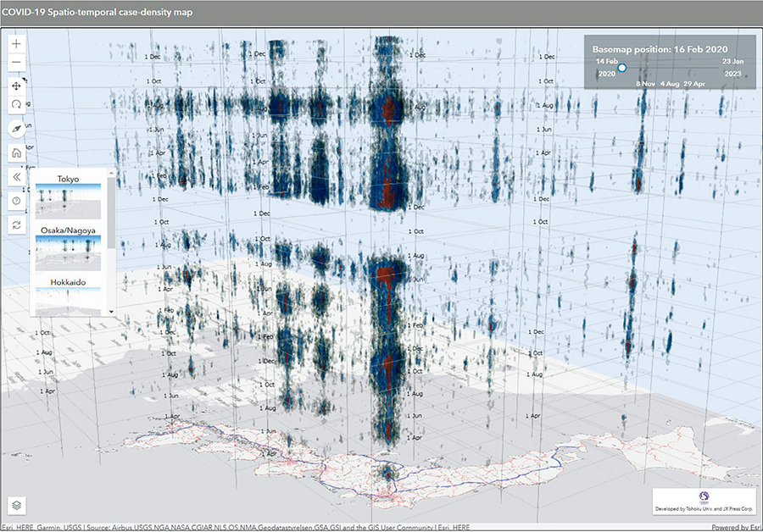Image resolution: width=763 pixels, height=532 pixels.
Task: Click the basemap position slider handle
Action: tap(621, 67)
